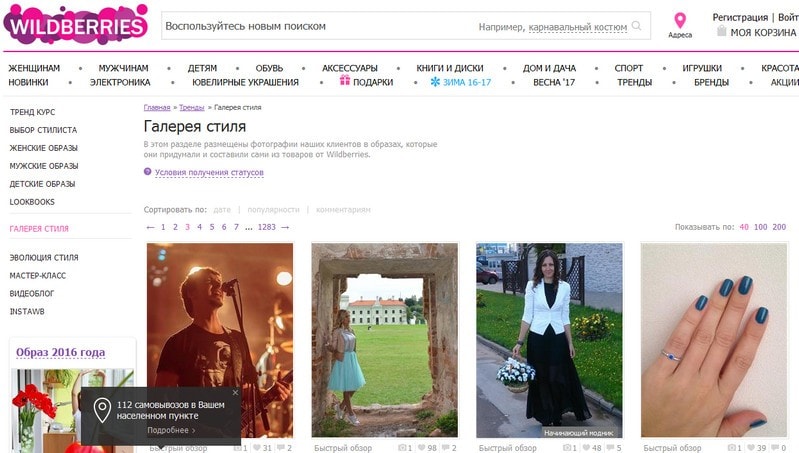Click Главная breadcrumb
The image size is (799, 453).
(157, 108)
